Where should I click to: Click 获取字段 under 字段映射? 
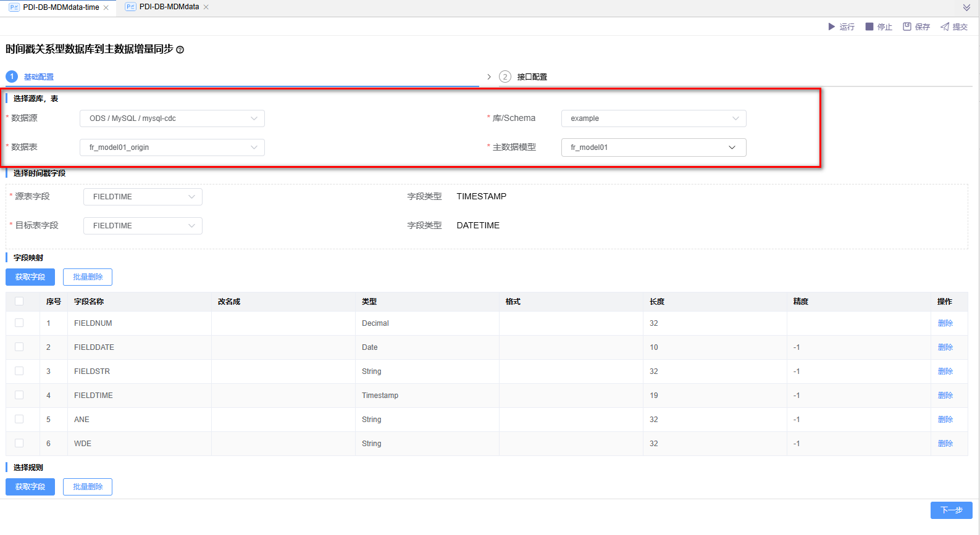tap(30, 277)
